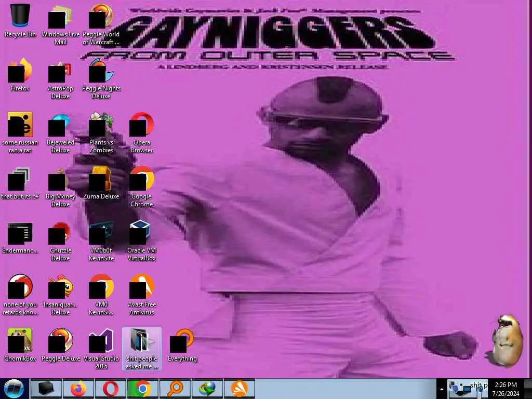The image size is (532, 399).
Task: Select the Peggle Nights Deluxe shortcut
Action: [101, 79]
